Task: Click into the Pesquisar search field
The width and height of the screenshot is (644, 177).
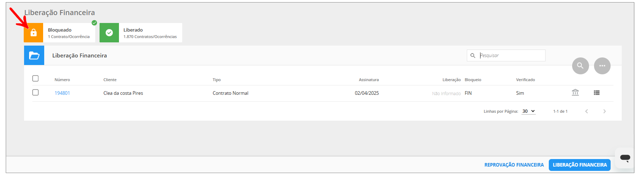Action: tap(511, 56)
